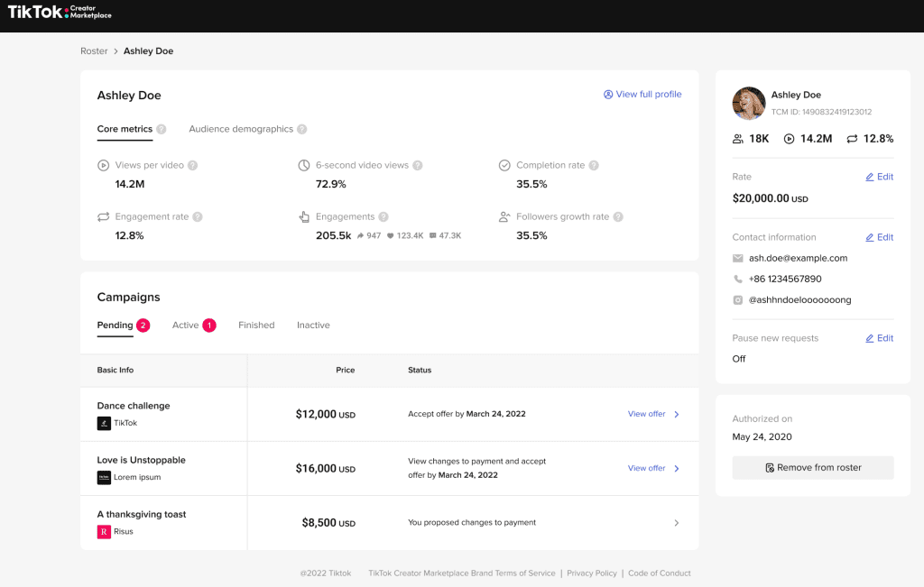Viewport: 924px width, 587px height.
Task: Select the Active campaigns tab
Action: (x=186, y=326)
